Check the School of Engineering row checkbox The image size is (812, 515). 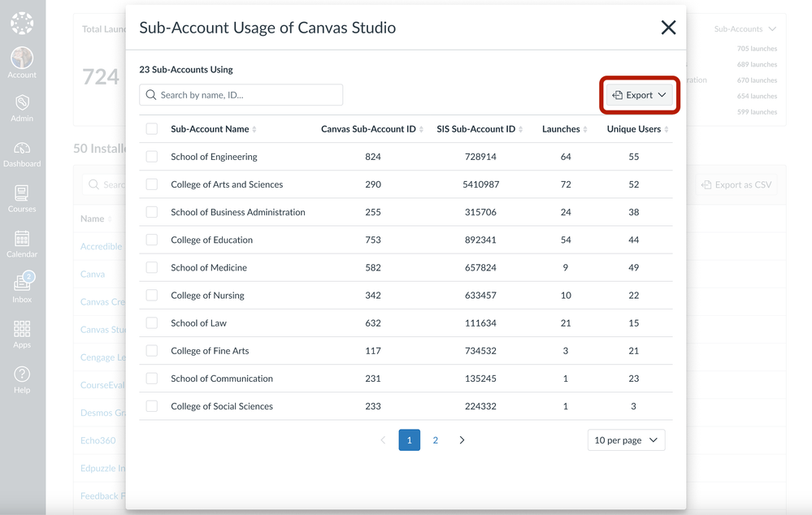pyautogui.click(x=152, y=157)
